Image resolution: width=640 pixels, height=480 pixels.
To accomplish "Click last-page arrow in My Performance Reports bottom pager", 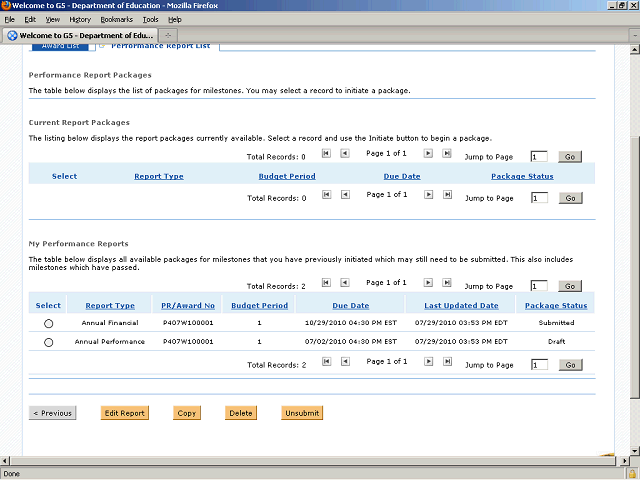I will pyautogui.click(x=446, y=361).
